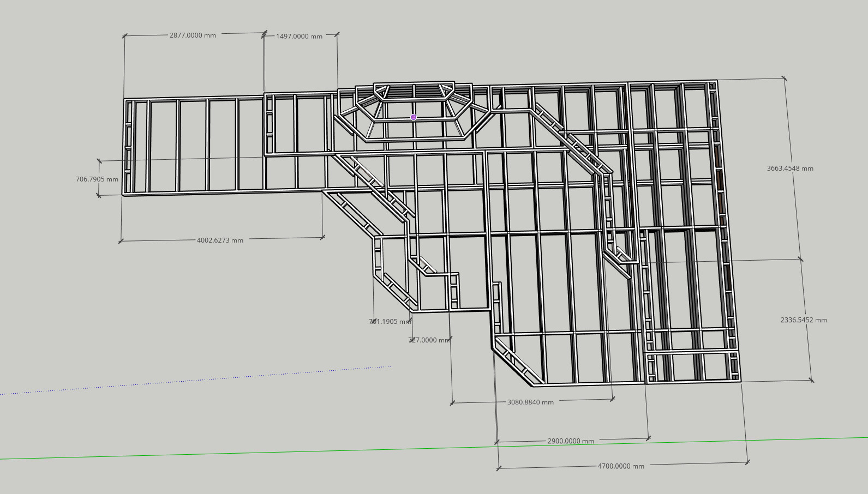Click the 727.0000 mm dimension label
Image resolution: width=868 pixels, height=494 pixels.
pos(429,340)
